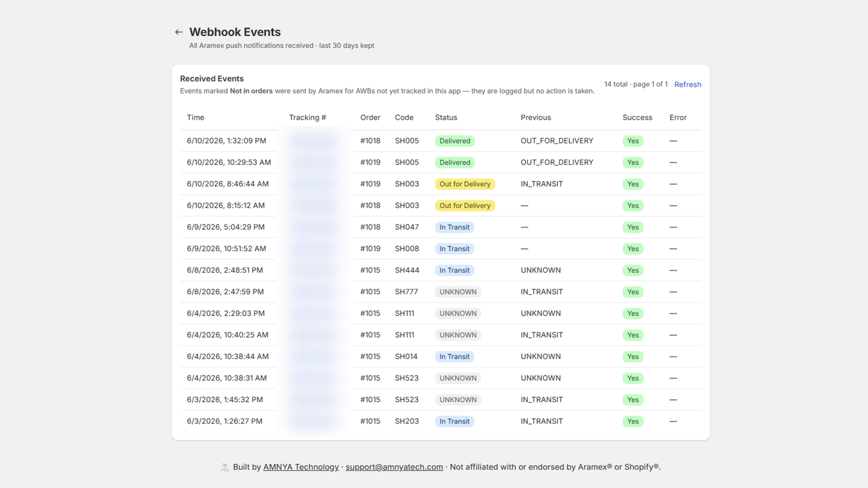Click Delivered badge in the 10:29:53 AM row
Viewport: 868px width, 488px height.
click(x=455, y=163)
